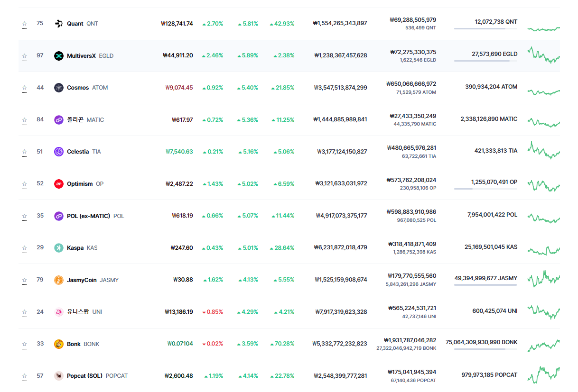Click the 유니스왑 UNI coin logo
The height and width of the screenshot is (392, 578).
(x=59, y=312)
